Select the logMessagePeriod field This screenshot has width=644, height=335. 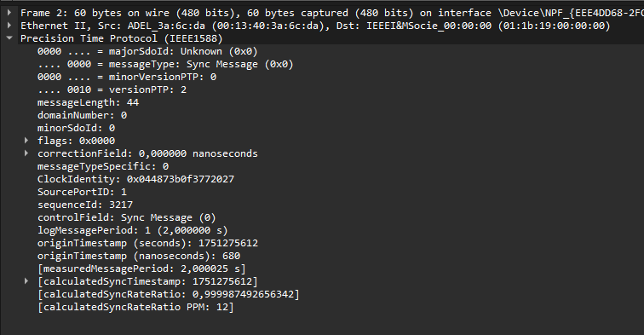coord(133,230)
